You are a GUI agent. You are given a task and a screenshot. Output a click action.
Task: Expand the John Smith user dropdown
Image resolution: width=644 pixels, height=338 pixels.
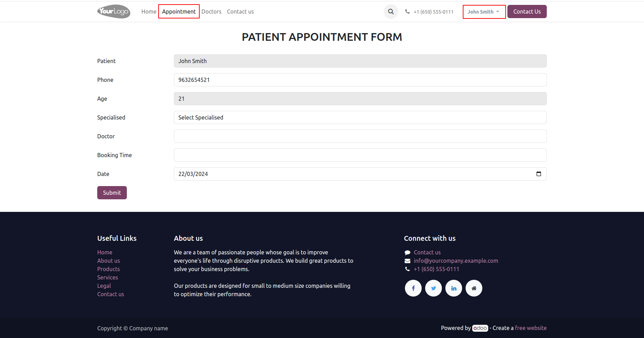[x=484, y=12]
